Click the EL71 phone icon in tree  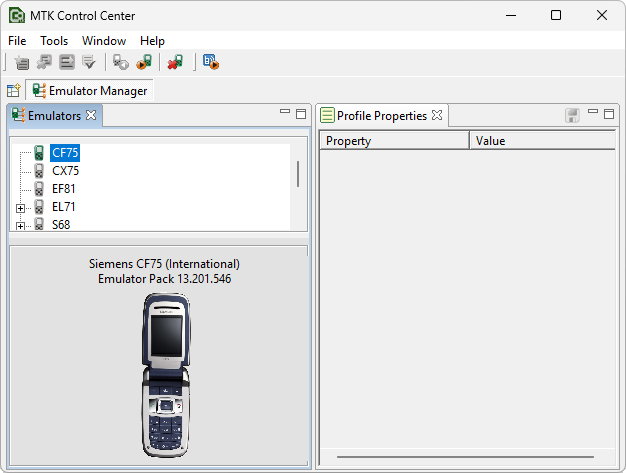pos(39,206)
